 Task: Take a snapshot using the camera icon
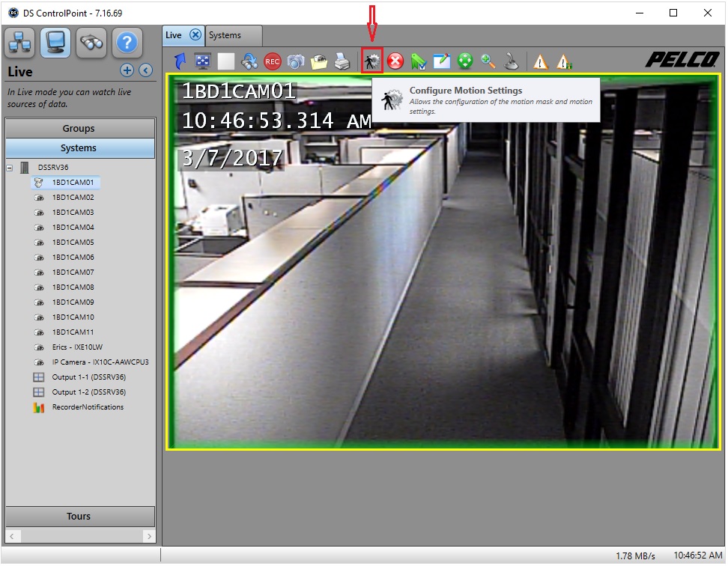tap(297, 61)
